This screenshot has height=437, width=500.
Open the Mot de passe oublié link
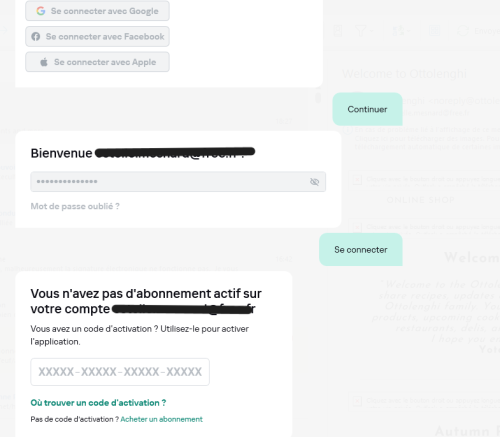(75, 206)
